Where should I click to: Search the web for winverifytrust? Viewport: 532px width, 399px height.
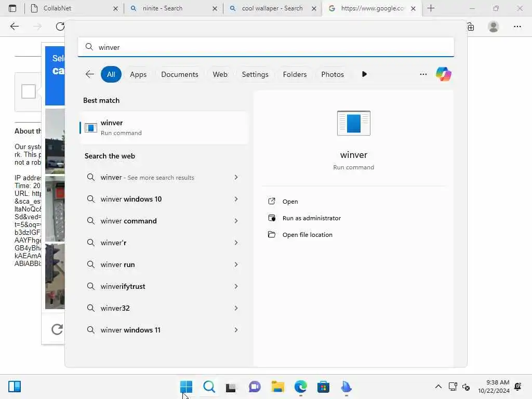(164, 286)
